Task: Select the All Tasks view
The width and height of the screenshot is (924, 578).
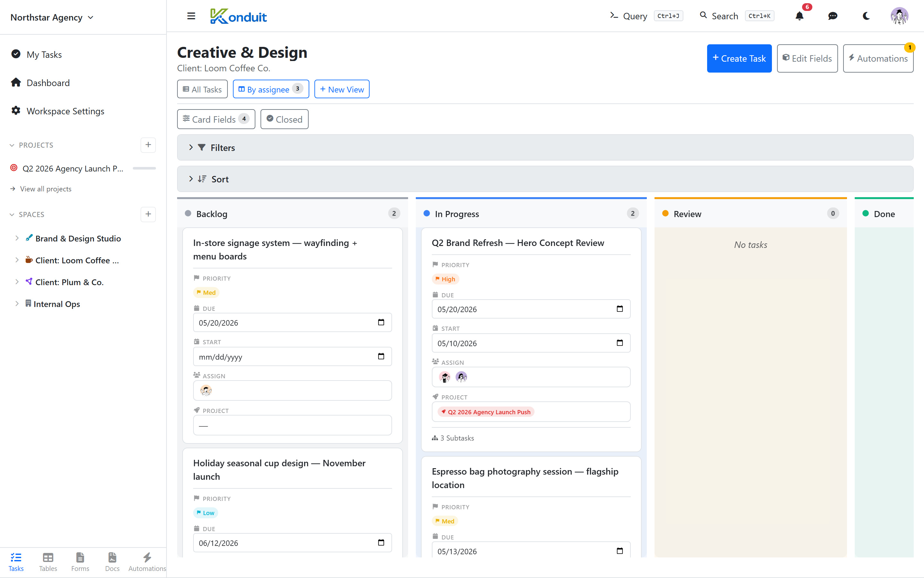Action: tap(202, 89)
